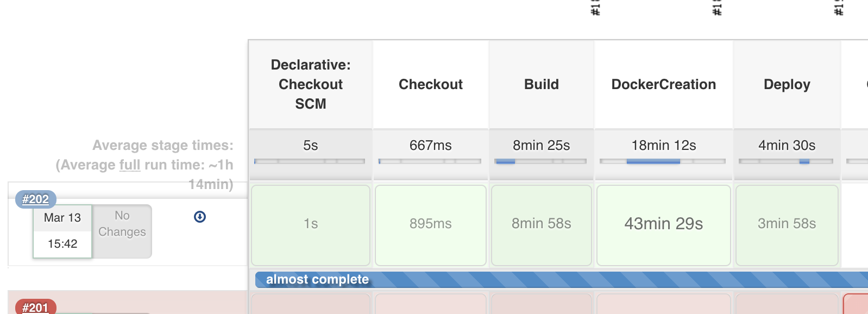Click the 'almost complete' progress bar
The height and width of the screenshot is (314, 868).
tap(543, 279)
